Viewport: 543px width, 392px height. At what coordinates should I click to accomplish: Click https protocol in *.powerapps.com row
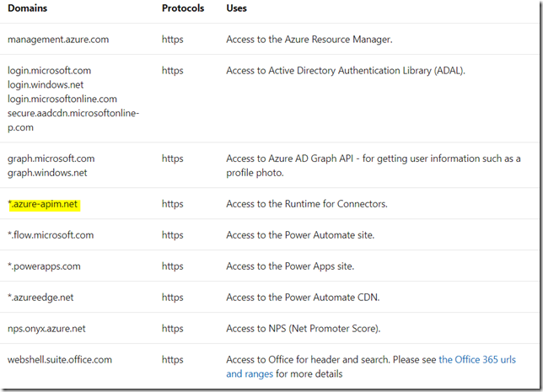click(x=173, y=266)
